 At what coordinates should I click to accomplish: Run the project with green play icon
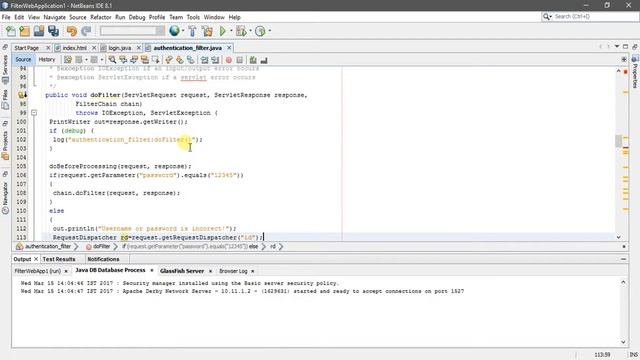223,31
